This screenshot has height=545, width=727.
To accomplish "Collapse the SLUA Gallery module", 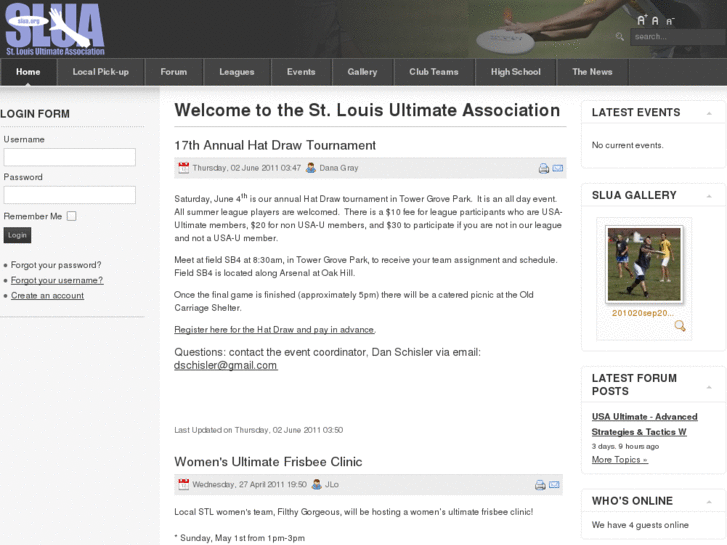I will (709, 196).
